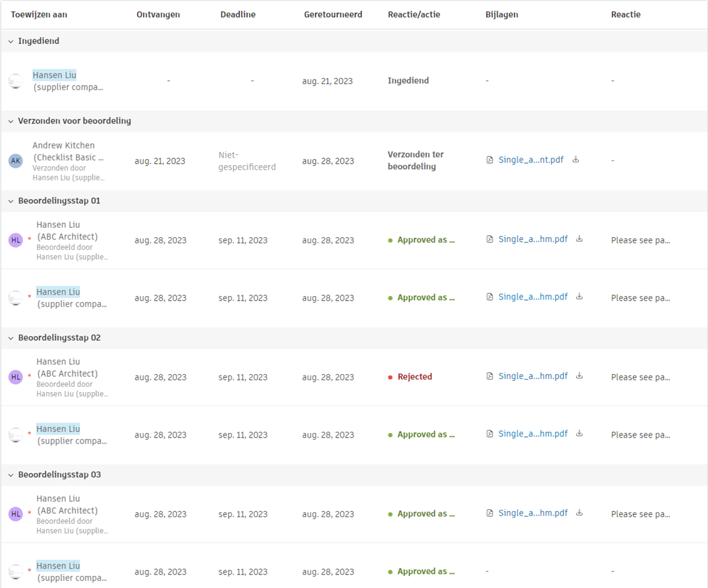
Task: Click download icon in Beoordelingsstap 01 ABC Architect row
Action: pos(580,239)
